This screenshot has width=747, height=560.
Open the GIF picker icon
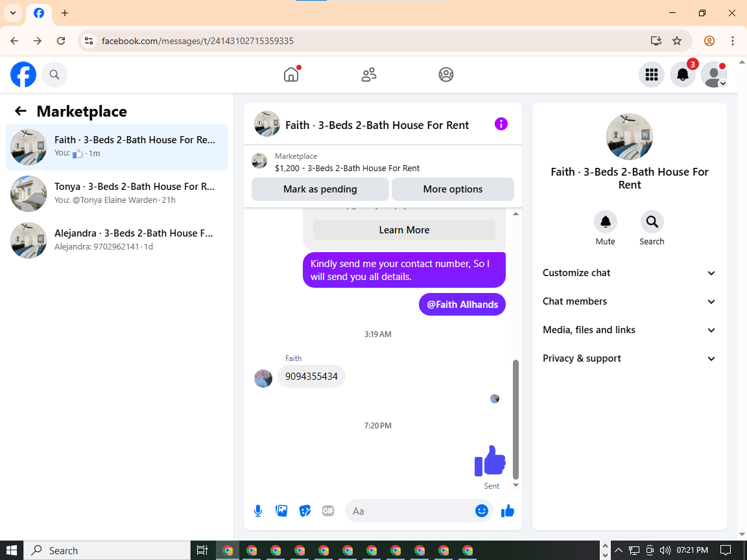327,511
